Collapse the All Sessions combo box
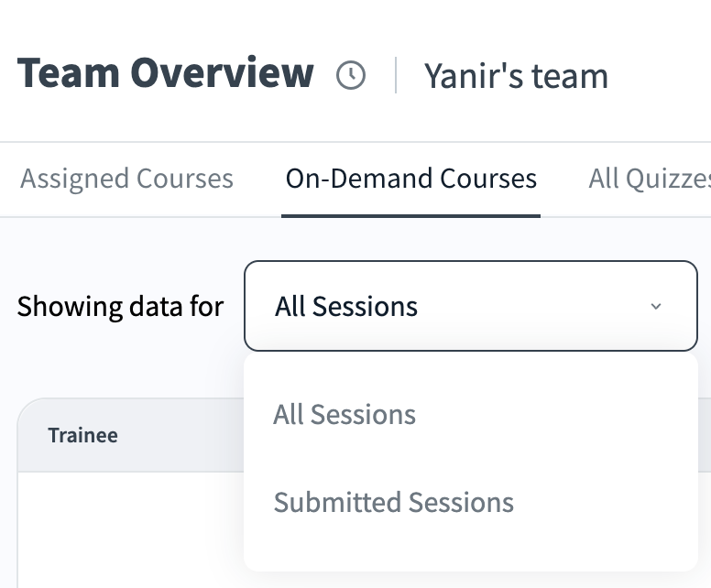 pyautogui.click(x=470, y=307)
